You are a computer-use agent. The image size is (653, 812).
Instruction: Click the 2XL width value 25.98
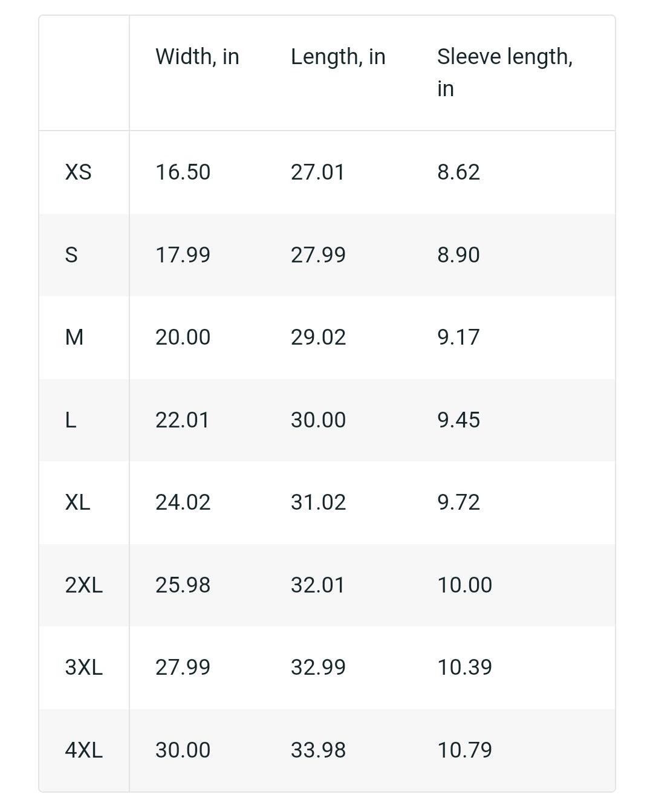pos(183,585)
